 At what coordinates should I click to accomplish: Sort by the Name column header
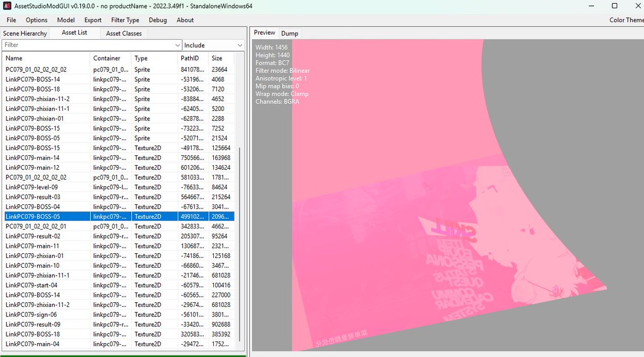pos(46,58)
